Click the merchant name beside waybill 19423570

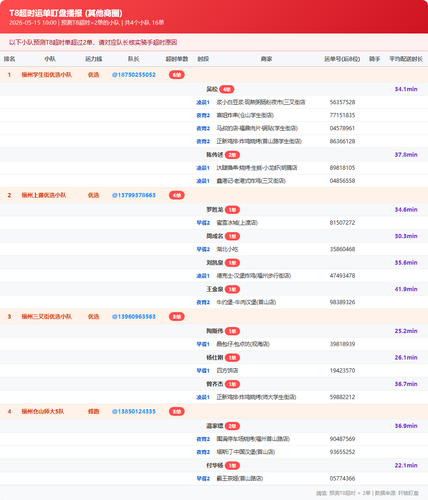click(227, 371)
